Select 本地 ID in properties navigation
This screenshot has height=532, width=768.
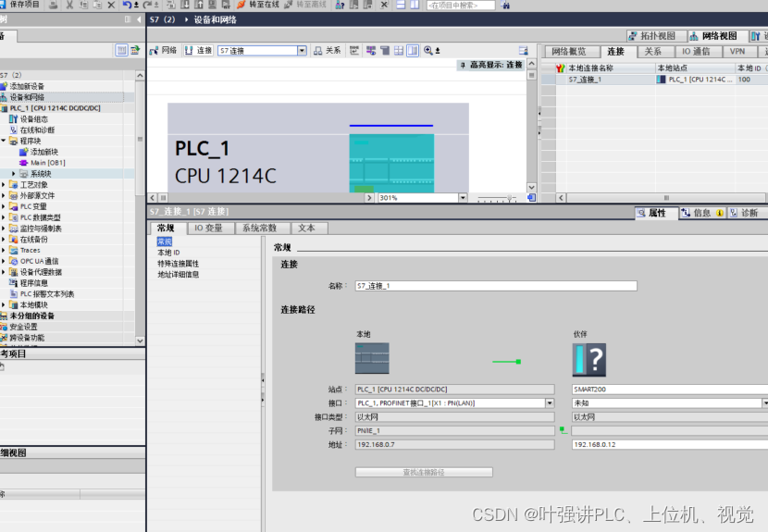click(168, 253)
